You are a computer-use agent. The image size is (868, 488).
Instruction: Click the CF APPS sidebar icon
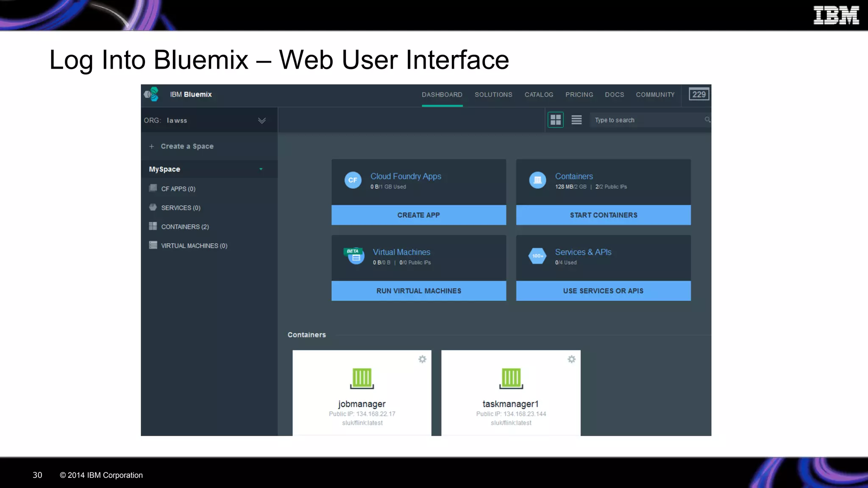(153, 188)
